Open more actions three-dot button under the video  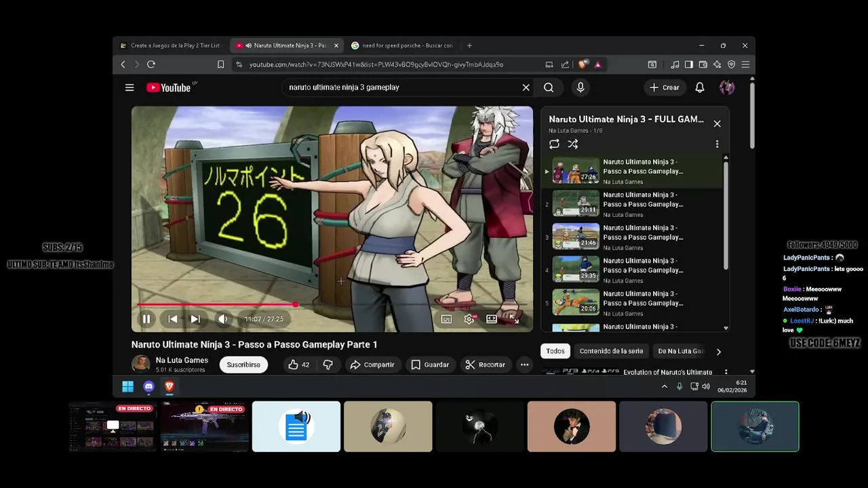coord(524,365)
